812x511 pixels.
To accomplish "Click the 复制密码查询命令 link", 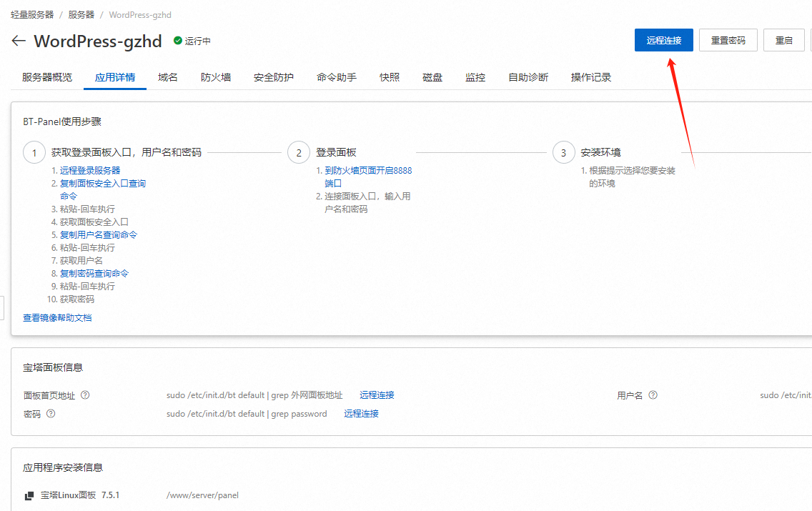I will [94, 273].
